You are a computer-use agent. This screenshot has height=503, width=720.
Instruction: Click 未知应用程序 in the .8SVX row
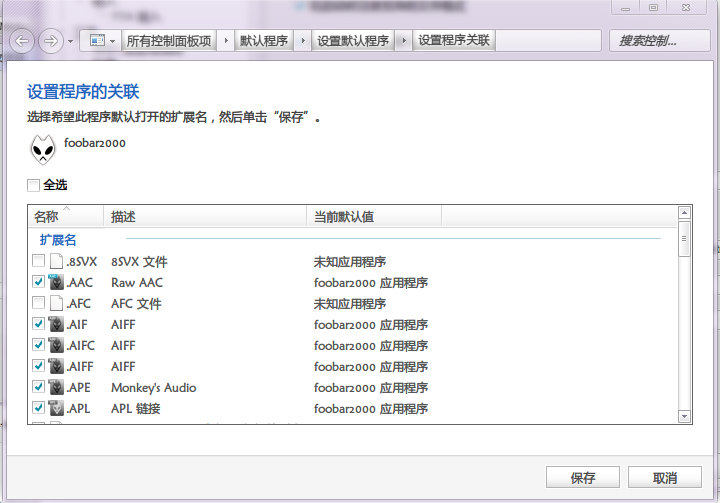pos(350,262)
